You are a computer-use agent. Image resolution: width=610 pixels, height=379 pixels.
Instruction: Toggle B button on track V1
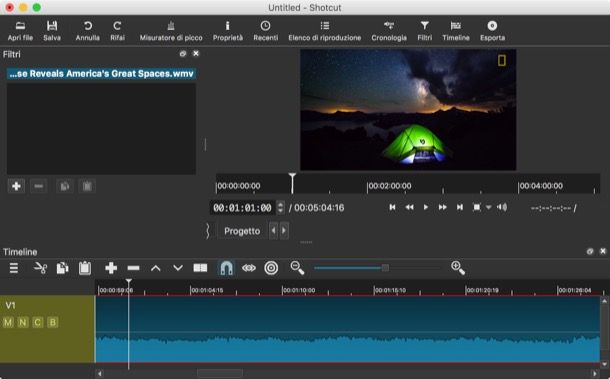point(52,322)
